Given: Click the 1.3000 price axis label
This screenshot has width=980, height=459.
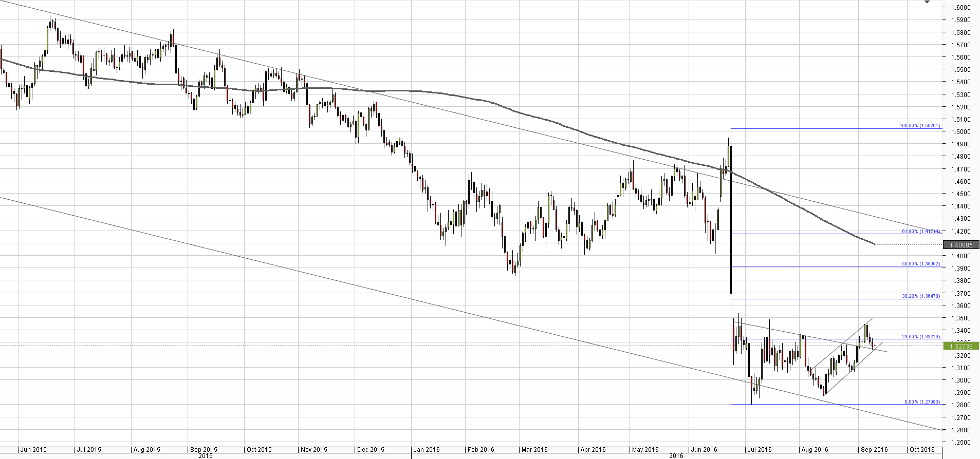Looking at the screenshot, I should point(960,380).
